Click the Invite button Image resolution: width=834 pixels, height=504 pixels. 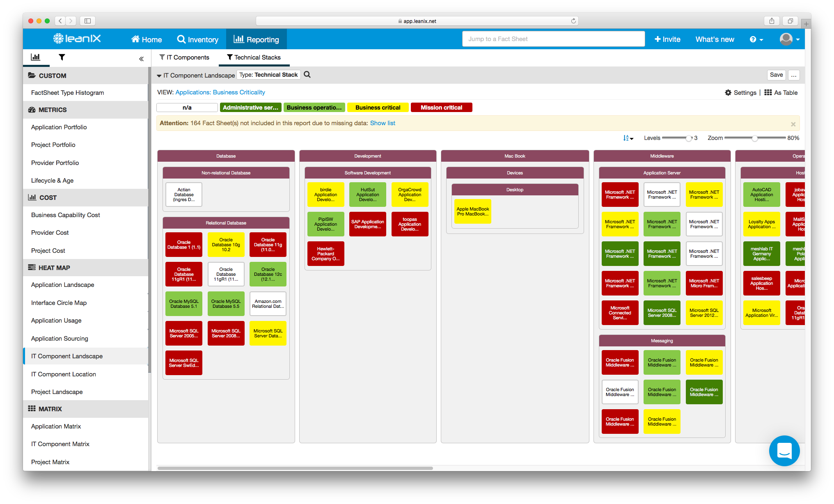(667, 39)
